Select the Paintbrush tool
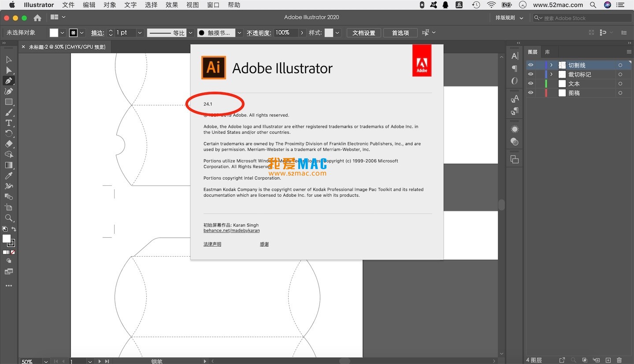 point(8,112)
